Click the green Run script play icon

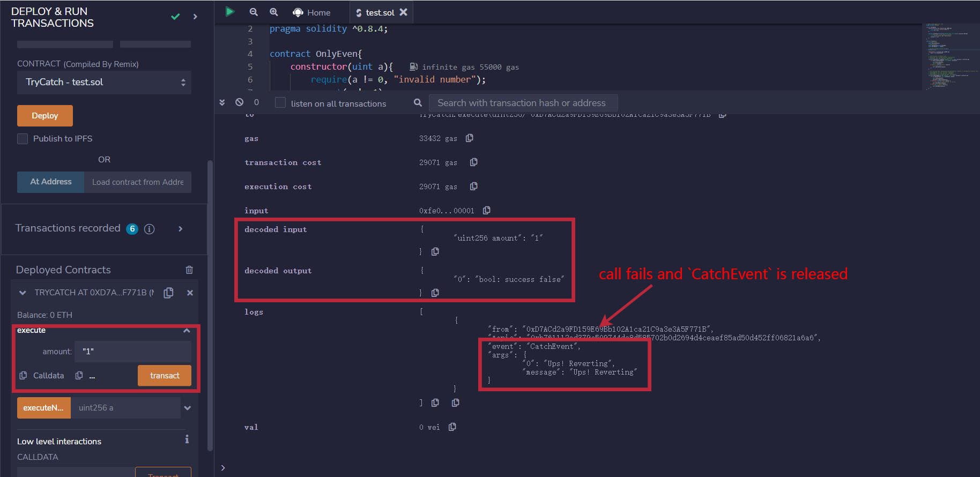click(x=229, y=12)
